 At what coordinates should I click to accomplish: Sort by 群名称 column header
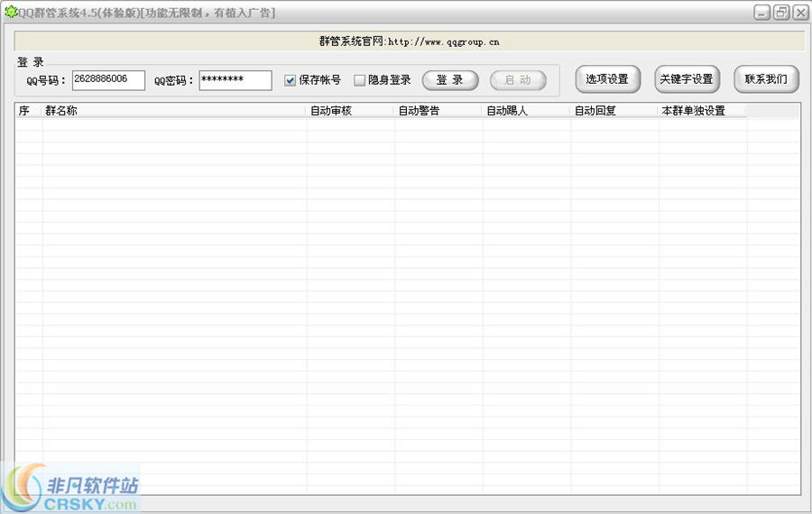(x=174, y=110)
